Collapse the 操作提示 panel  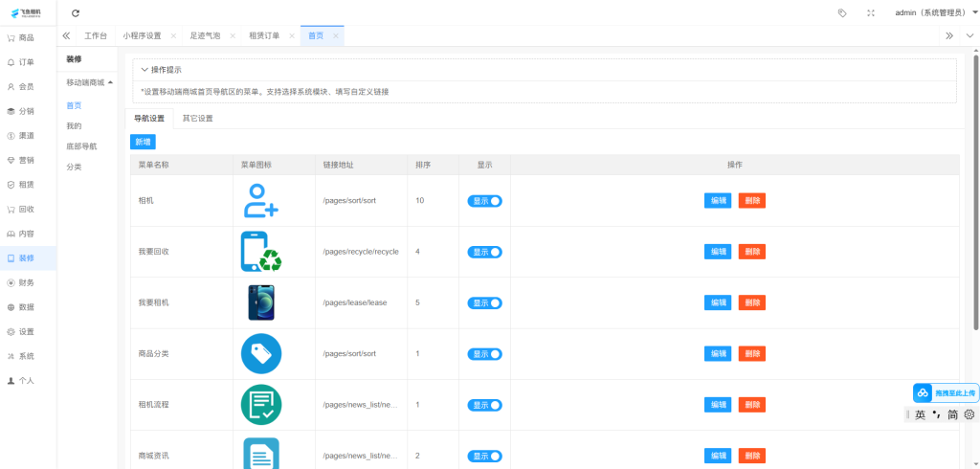tap(161, 70)
